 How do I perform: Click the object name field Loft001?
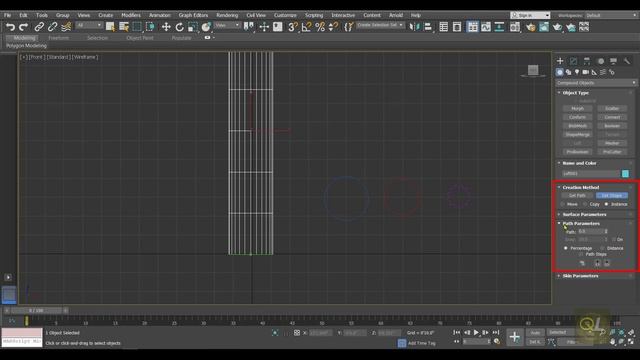[x=591, y=173]
